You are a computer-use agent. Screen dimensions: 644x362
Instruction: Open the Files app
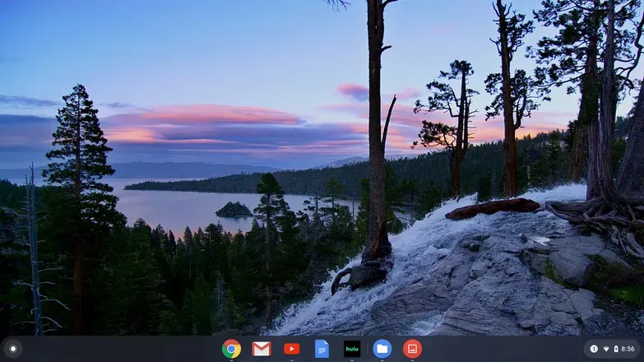tap(382, 349)
